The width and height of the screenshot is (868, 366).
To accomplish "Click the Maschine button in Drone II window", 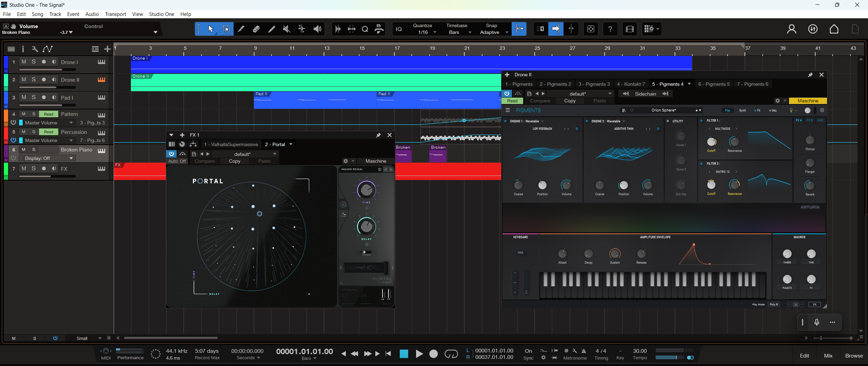I will (x=808, y=101).
